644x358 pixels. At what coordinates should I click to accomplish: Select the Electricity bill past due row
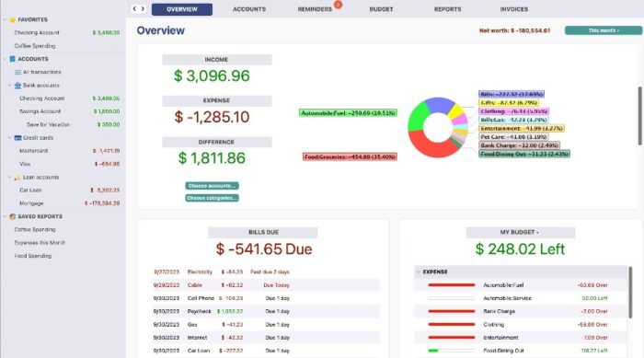[266, 271]
